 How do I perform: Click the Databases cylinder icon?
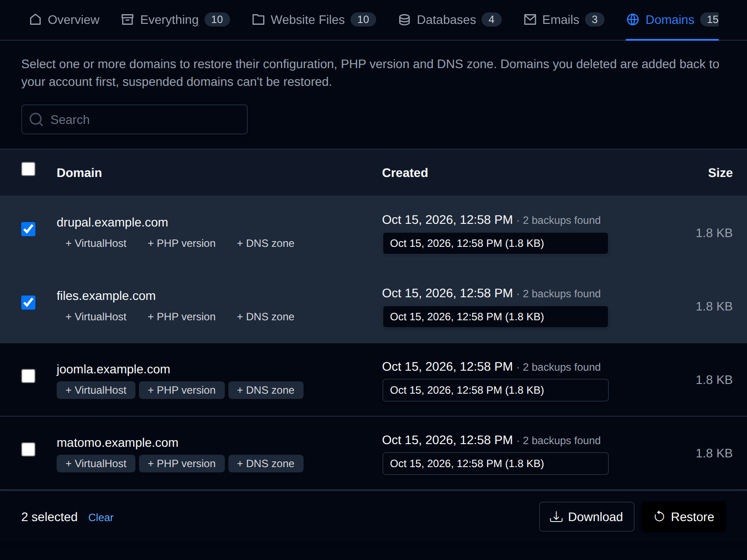(x=404, y=19)
